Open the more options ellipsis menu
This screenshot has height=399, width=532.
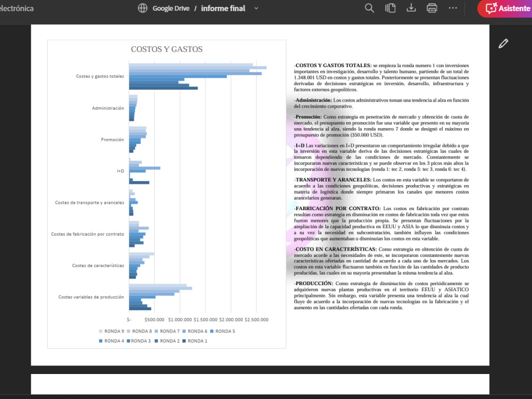click(x=453, y=8)
